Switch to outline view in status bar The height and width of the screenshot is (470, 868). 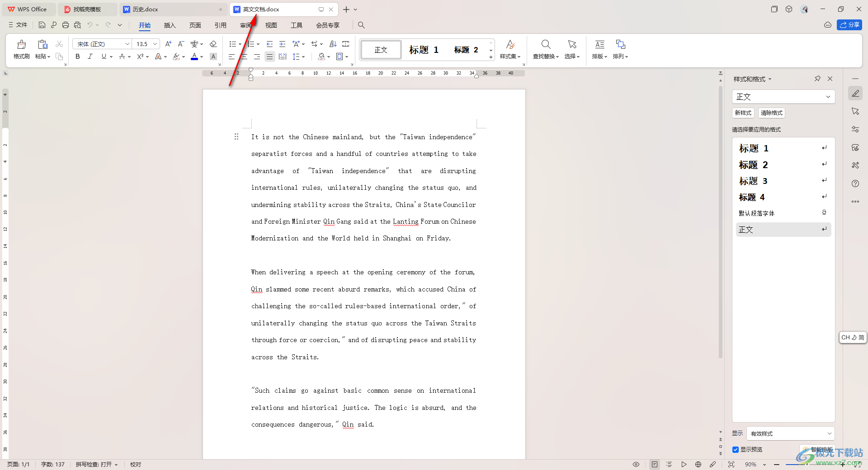tap(669, 464)
